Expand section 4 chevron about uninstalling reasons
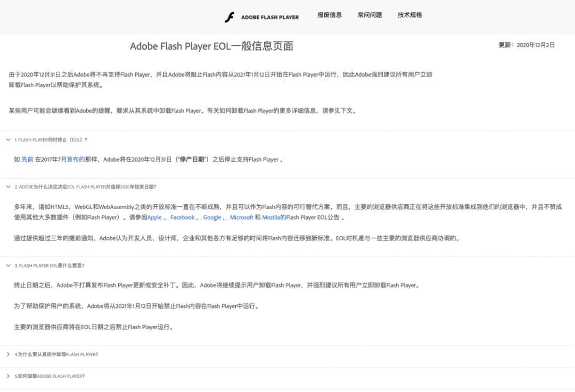The height and width of the screenshot is (392, 575). pyautogui.click(x=8, y=354)
